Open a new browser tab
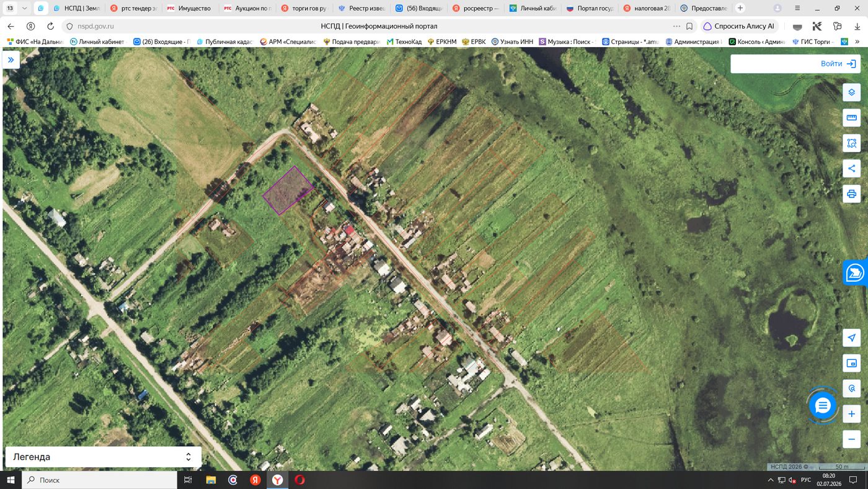The image size is (868, 489). tap(740, 9)
